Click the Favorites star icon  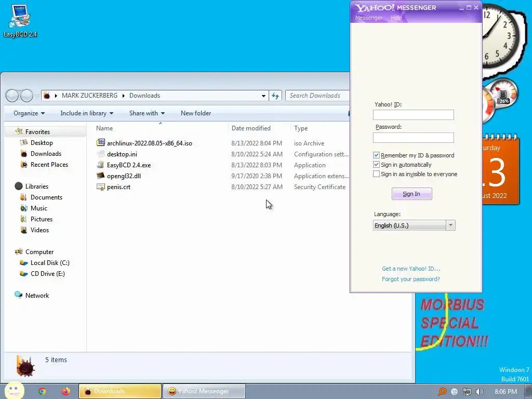19,131
